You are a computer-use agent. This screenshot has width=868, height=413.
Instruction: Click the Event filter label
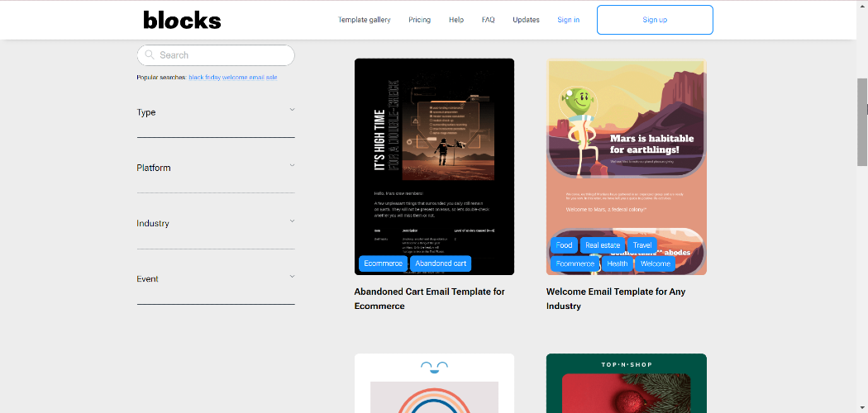coord(147,278)
